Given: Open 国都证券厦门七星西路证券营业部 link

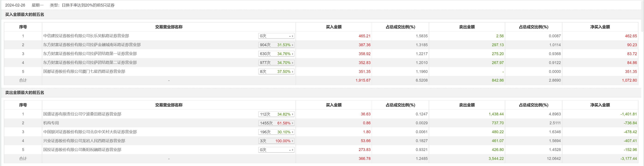Looking at the screenshot, I should 84,72.
